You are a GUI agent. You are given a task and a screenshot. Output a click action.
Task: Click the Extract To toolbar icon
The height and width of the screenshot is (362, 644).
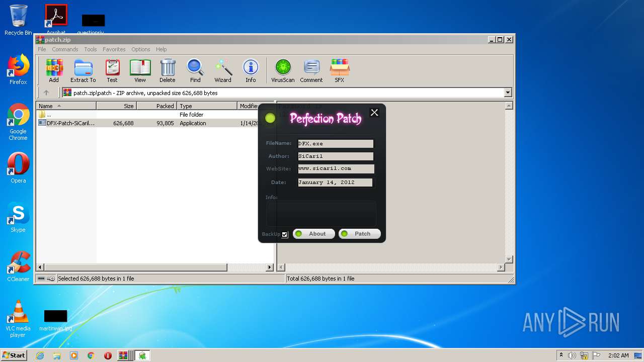(x=83, y=70)
